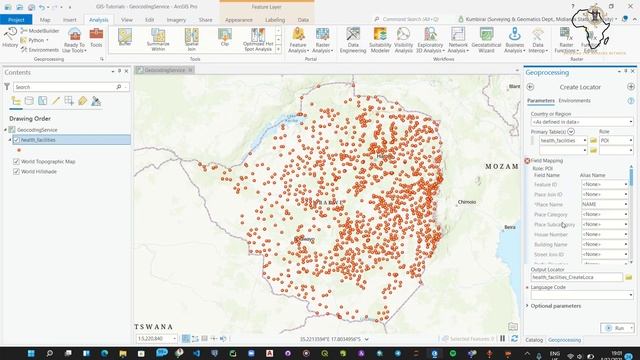
Task: Go back in Geoprocessing pane
Action: (x=530, y=87)
